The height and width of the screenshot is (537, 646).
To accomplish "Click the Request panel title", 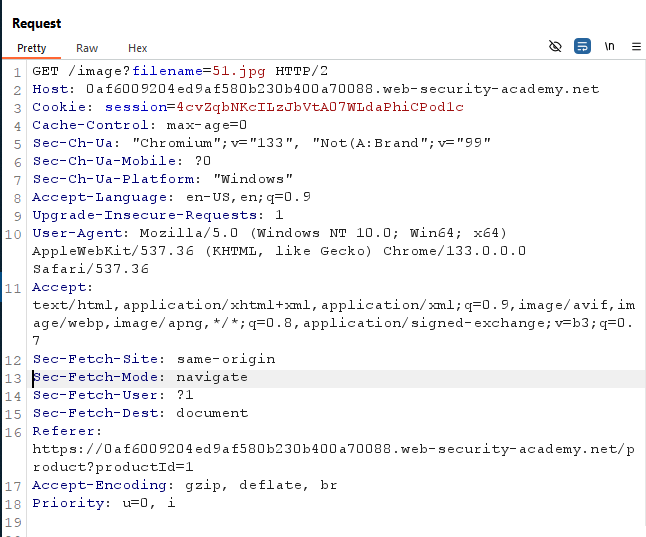I will coord(36,22).
